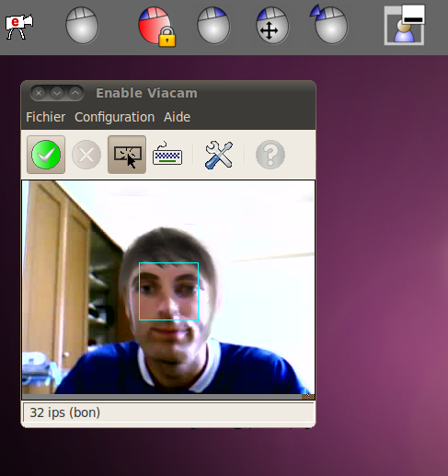
Task: Click the eViacam camera logo icon
Action: [x=19, y=27]
